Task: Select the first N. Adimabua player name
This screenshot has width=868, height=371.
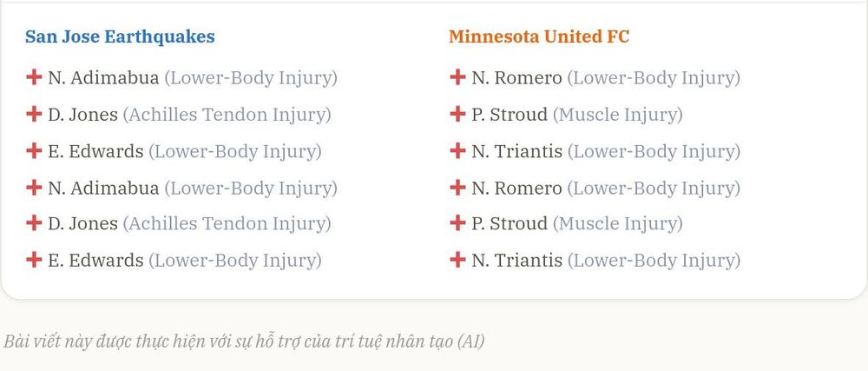Action: [x=103, y=78]
